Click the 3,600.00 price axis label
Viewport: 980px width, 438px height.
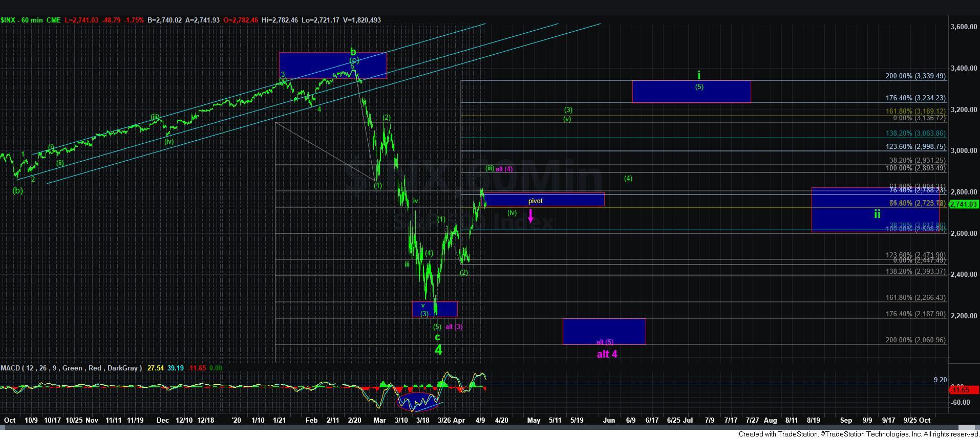coord(963,27)
